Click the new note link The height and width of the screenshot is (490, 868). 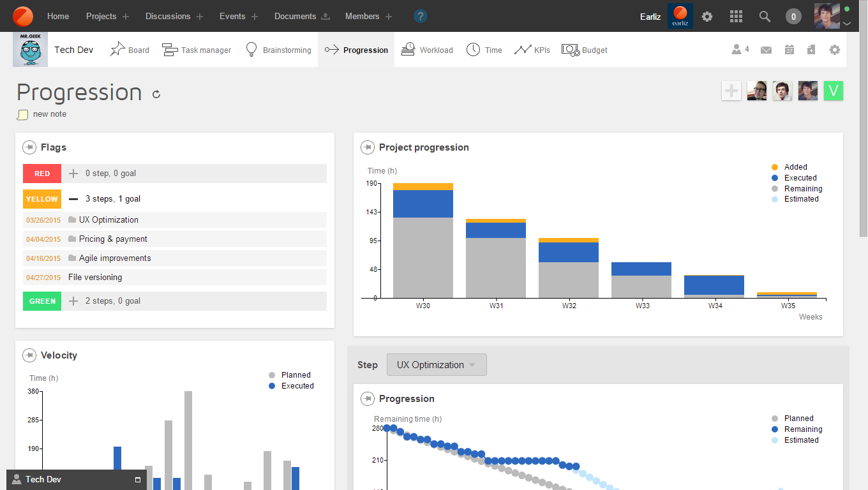(49, 114)
